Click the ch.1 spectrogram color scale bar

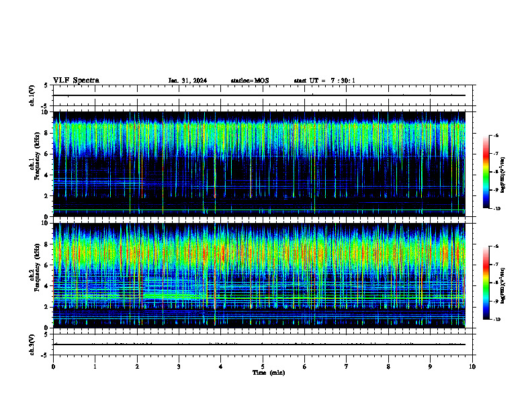(486, 172)
